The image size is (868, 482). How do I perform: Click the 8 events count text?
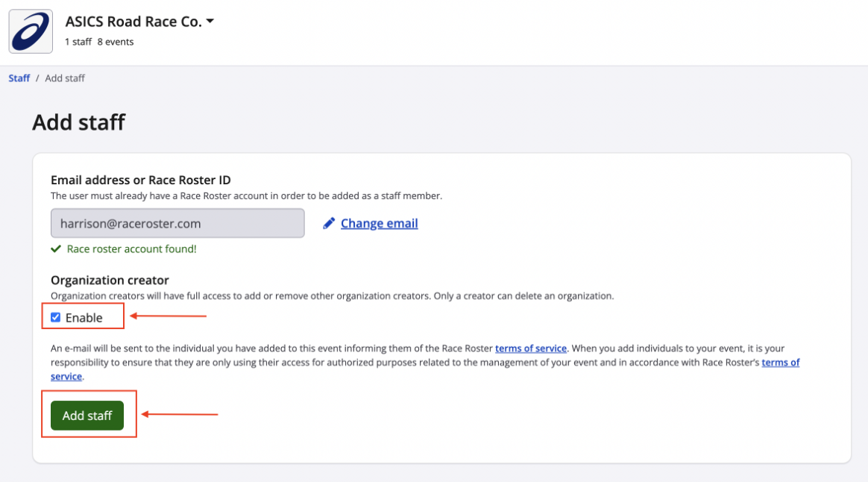coord(116,43)
